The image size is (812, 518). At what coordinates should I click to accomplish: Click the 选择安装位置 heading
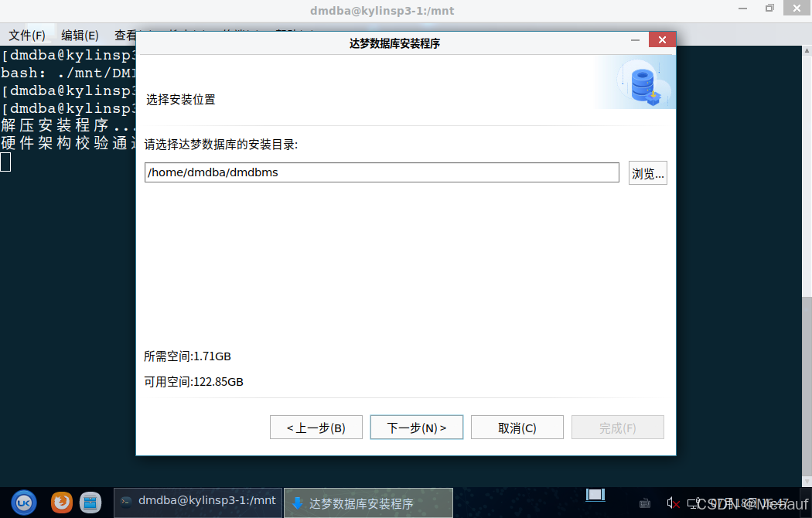tap(181, 100)
